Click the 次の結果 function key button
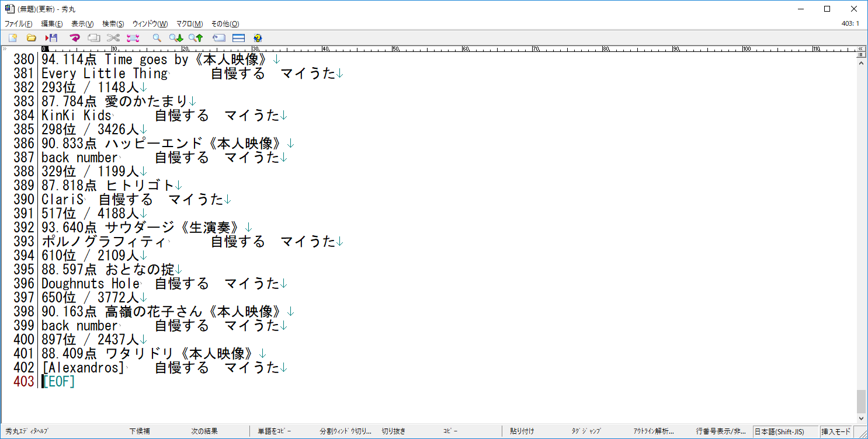 204,431
